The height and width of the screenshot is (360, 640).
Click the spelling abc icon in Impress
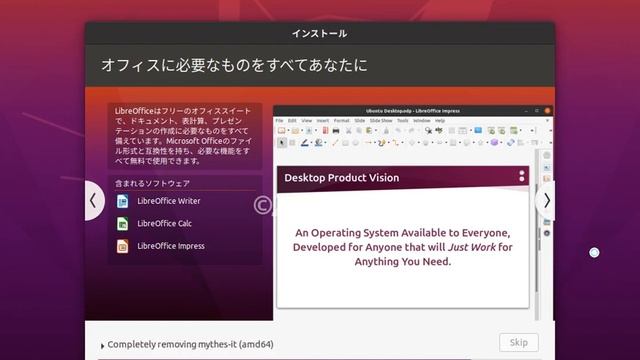(x=439, y=130)
